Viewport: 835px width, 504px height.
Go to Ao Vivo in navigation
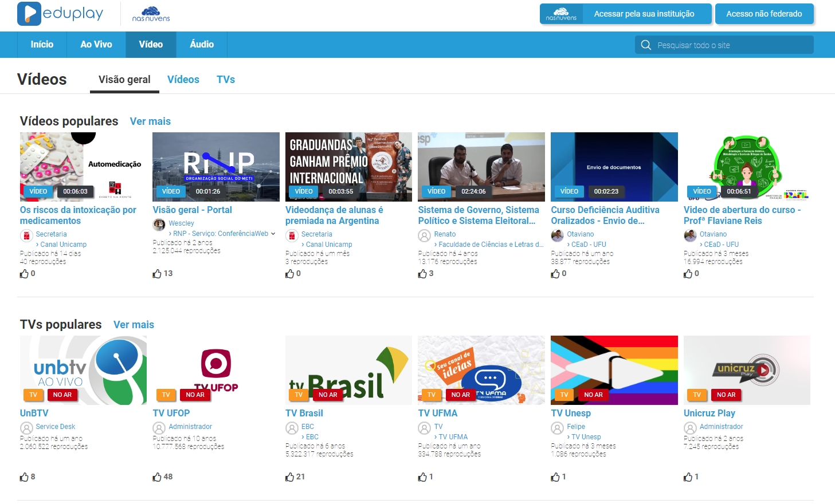click(96, 45)
